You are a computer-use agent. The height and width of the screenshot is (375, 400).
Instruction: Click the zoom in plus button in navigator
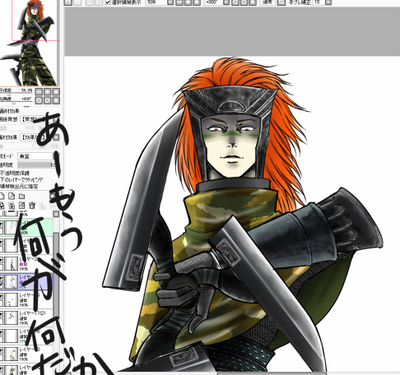pos(47,92)
